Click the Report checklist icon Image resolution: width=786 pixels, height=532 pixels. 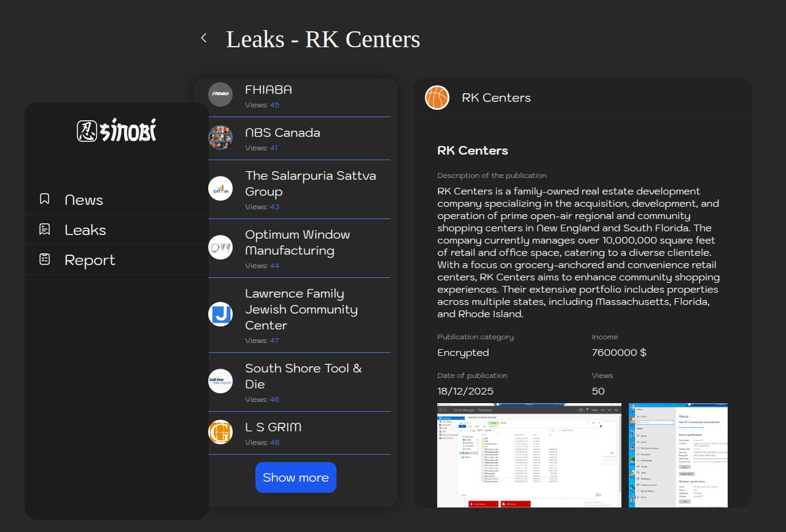click(x=45, y=260)
